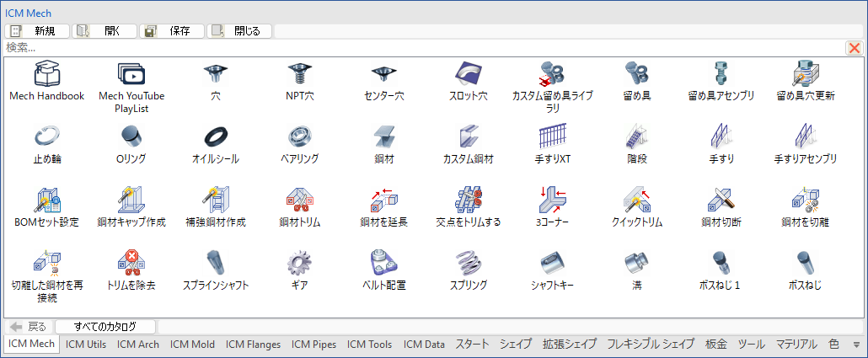Select the 手すり handrail tool
The width and height of the screenshot is (868, 358).
tap(721, 136)
